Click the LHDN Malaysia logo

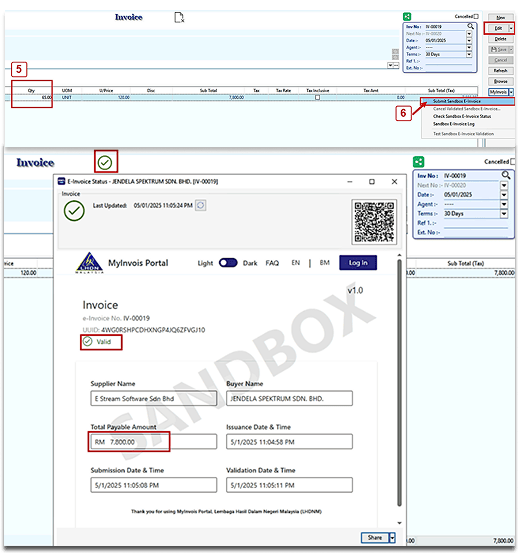tap(90, 263)
